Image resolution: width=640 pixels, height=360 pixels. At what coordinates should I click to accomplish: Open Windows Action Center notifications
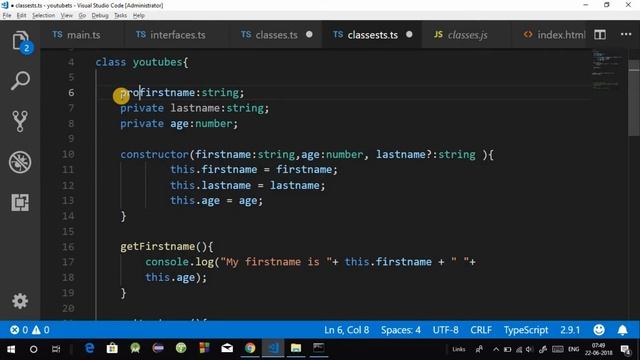pos(625,349)
